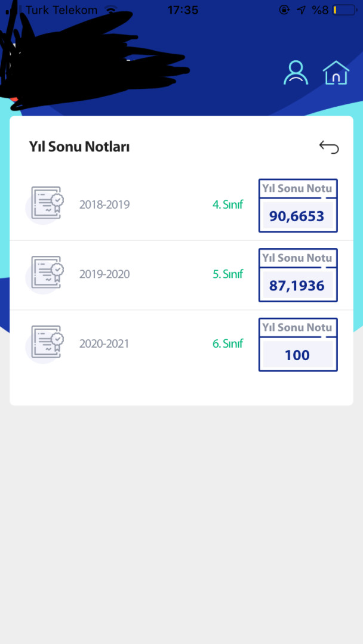The width and height of the screenshot is (363, 644).
Task: Go back using the return arrow
Action: (329, 147)
